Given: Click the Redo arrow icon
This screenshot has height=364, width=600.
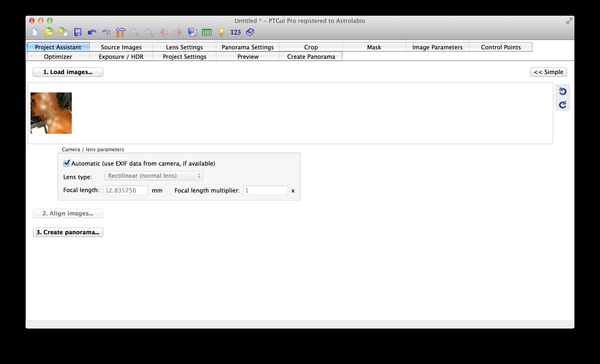Looking at the screenshot, I should coord(106,32).
